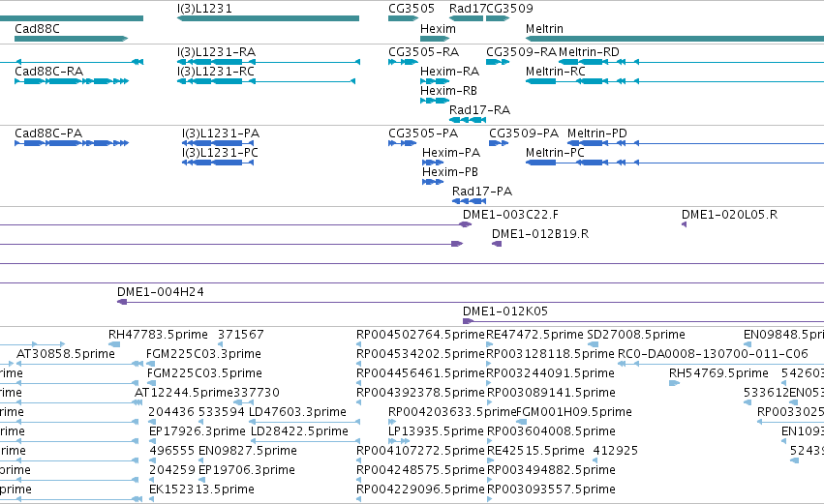The image size is (824, 504).
Task: Select EST LP13935.5prime
Action: click(436, 431)
